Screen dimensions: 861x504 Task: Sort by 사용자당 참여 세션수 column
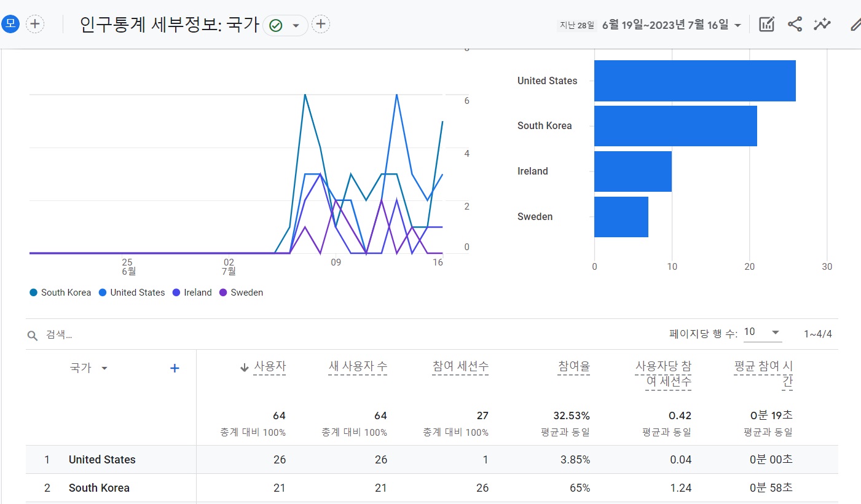[x=663, y=374]
